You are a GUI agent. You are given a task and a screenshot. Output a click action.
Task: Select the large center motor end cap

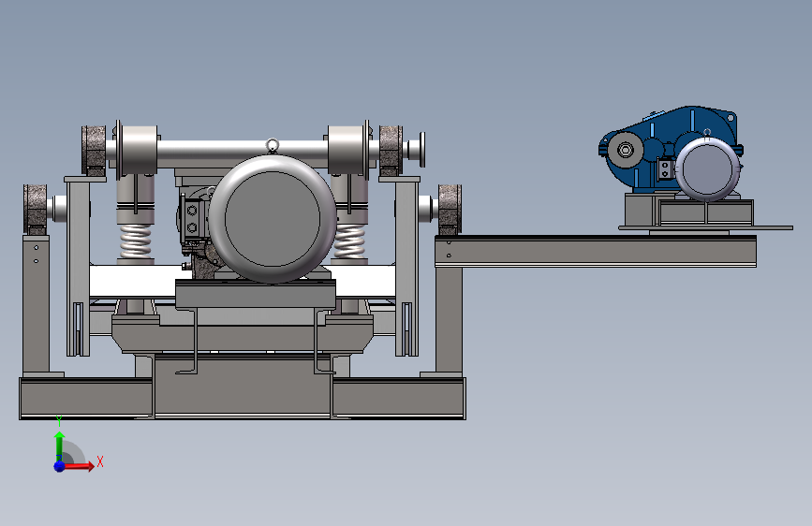pos(273,219)
